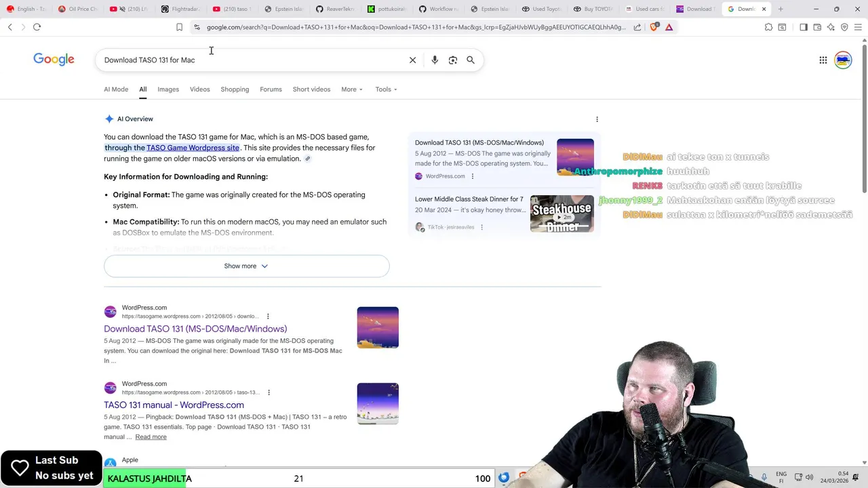Open three-dot menu of Download TASO 131 result

click(x=268, y=317)
